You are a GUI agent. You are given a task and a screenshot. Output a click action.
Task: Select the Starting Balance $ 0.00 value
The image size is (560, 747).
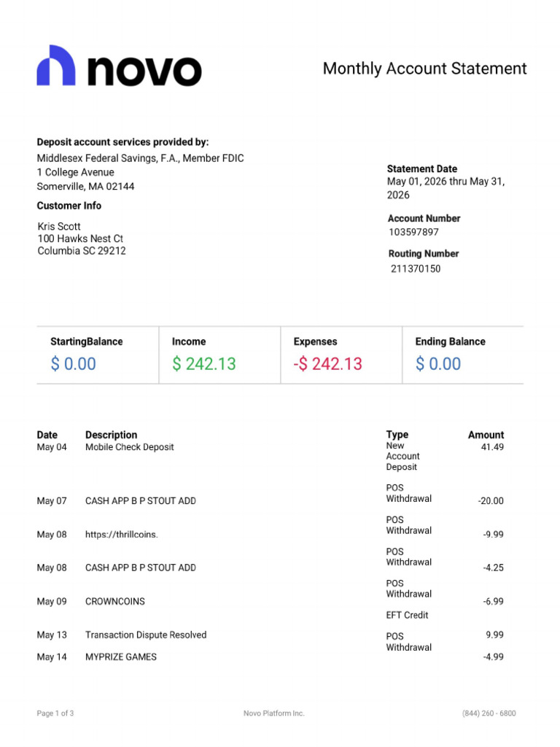(74, 364)
